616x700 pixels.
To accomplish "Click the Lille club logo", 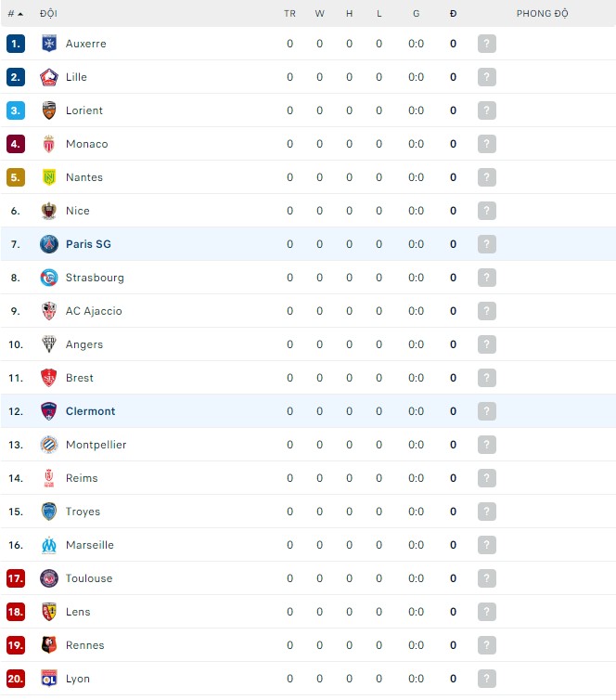I will point(49,77).
